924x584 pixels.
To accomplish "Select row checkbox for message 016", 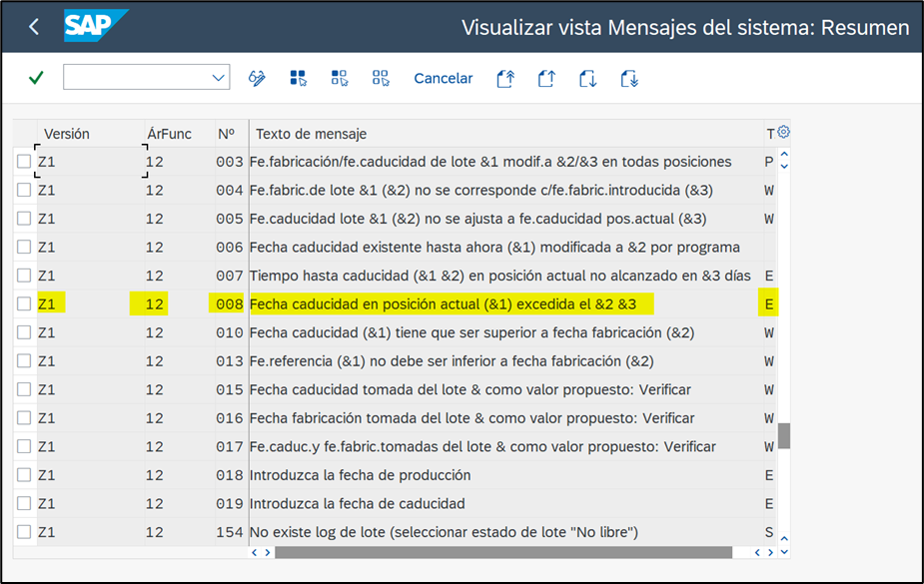I will pyautogui.click(x=24, y=418).
